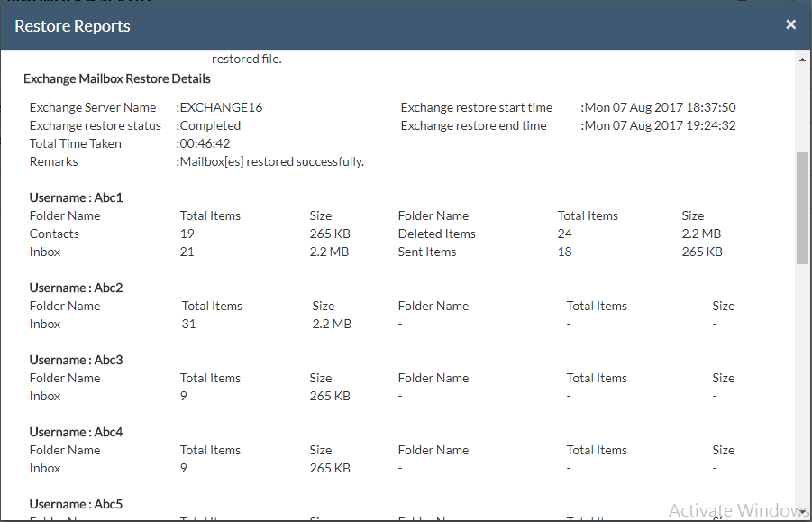This screenshot has height=522, width=812.
Task: Click the EXCHANGE16 server name value
Action: click(219, 107)
